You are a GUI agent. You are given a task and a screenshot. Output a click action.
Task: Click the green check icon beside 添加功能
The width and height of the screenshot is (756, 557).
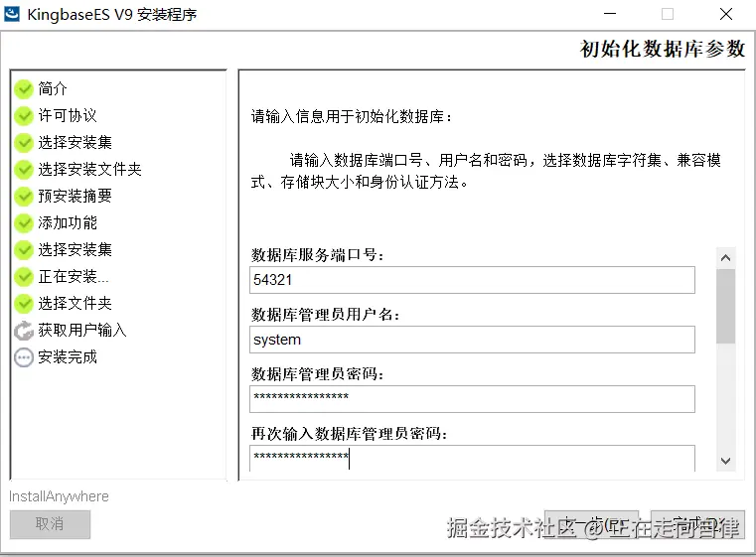(x=23, y=223)
